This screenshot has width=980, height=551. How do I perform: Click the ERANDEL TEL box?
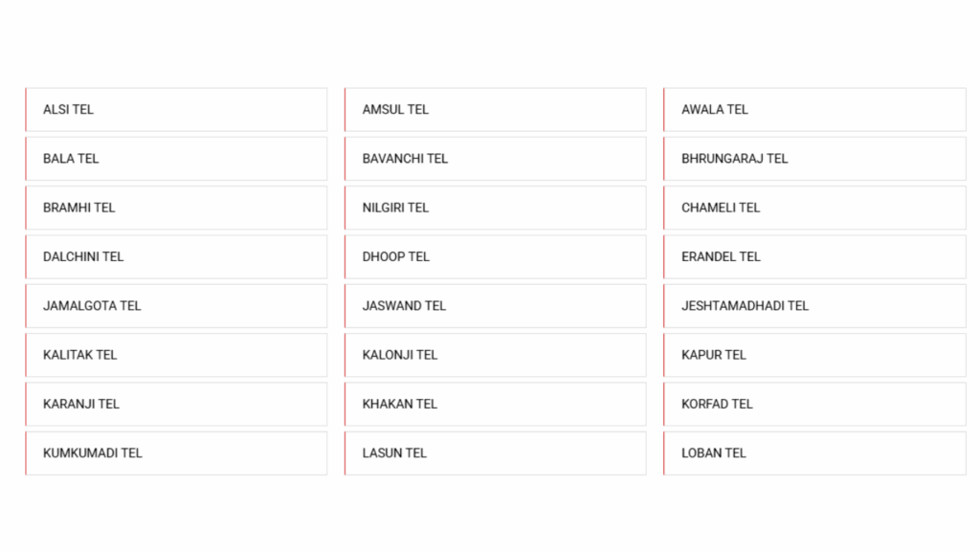click(x=814, y=256)
